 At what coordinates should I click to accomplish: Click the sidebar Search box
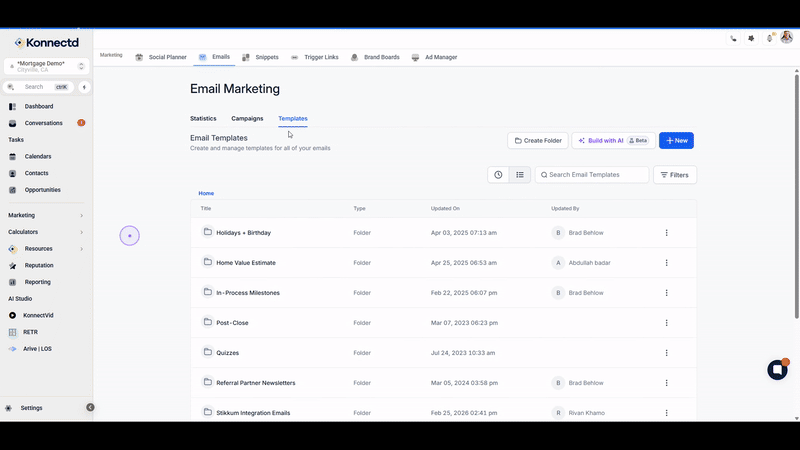(38, 87)
